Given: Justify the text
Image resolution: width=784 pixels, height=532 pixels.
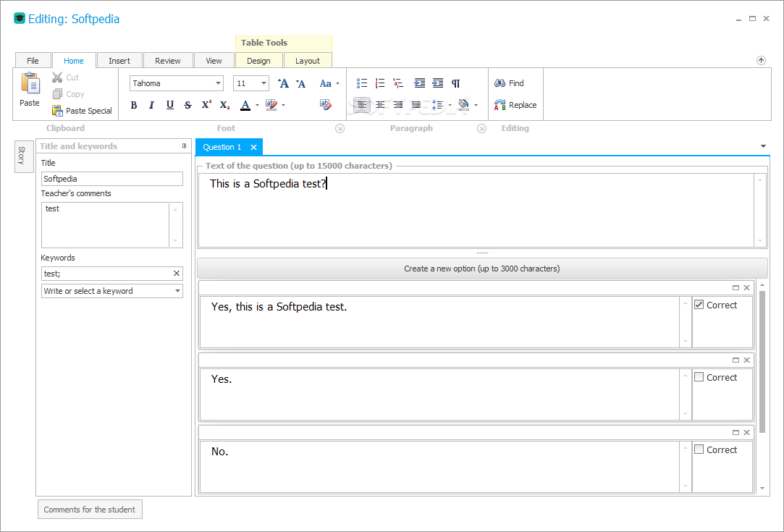Looking at the screenshot, I should tap(416, 105).
